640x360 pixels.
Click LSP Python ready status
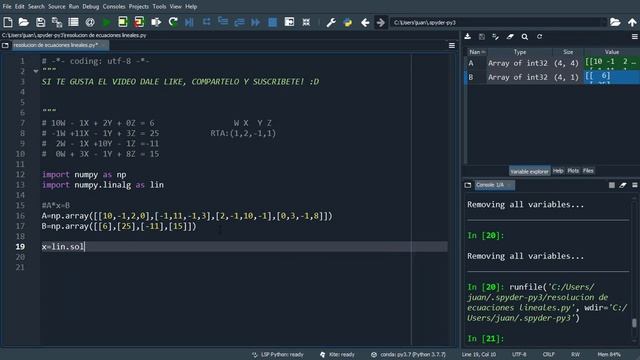pos(278,354)
